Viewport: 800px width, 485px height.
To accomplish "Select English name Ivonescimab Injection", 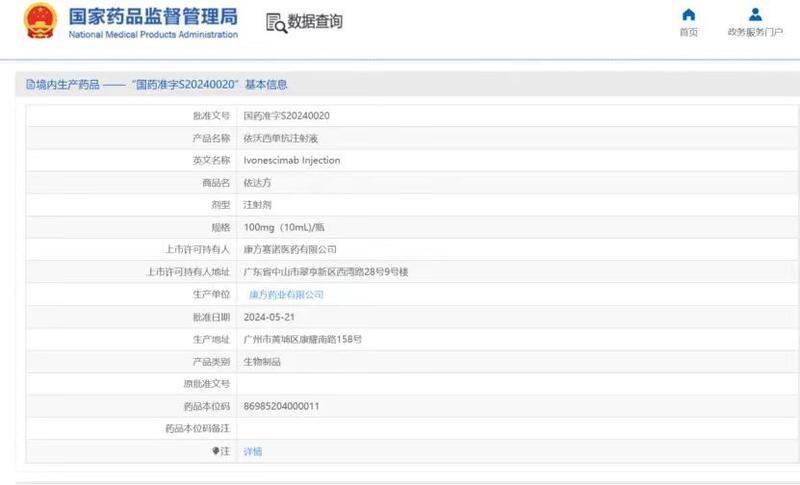I will (292, 160).
